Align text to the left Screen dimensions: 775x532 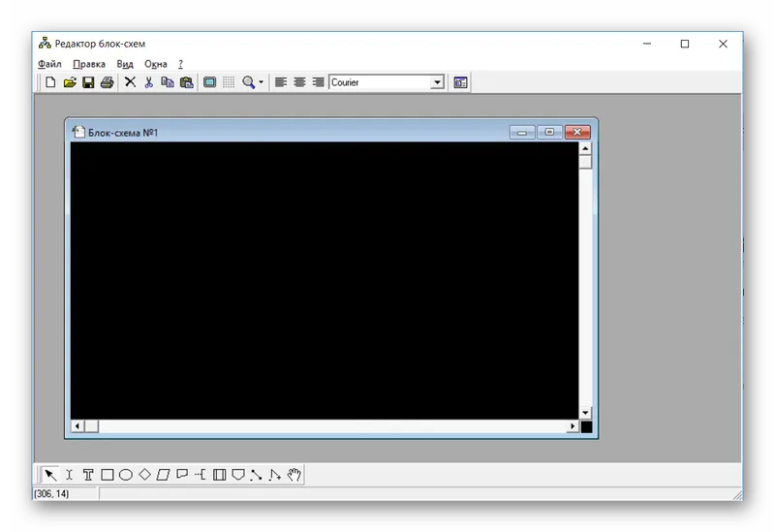pos(281,82)
